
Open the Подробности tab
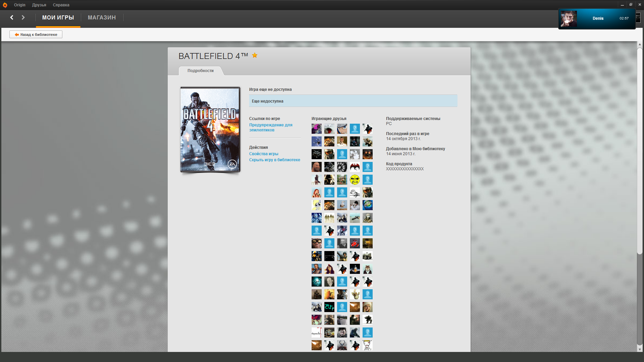[200, 71]
